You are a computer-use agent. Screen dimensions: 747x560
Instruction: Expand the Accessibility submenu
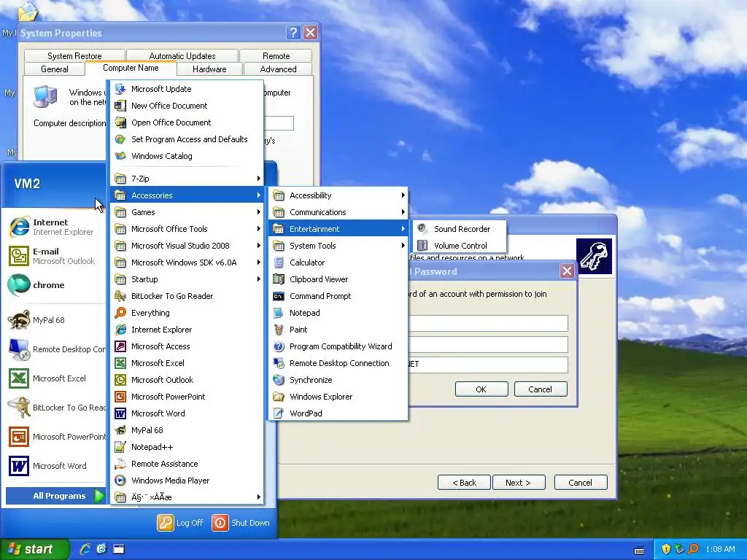pos(338,195)
